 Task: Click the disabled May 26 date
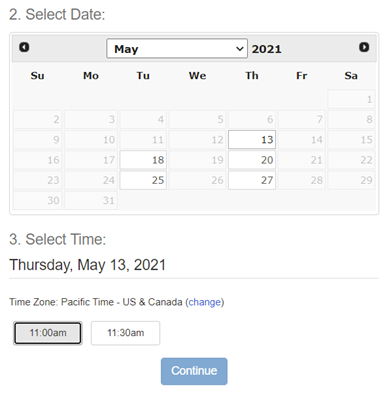tap(198, 180)
